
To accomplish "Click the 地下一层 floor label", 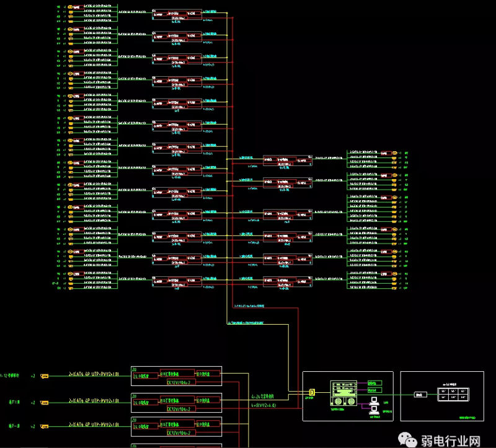I will (x=14, y=427).
